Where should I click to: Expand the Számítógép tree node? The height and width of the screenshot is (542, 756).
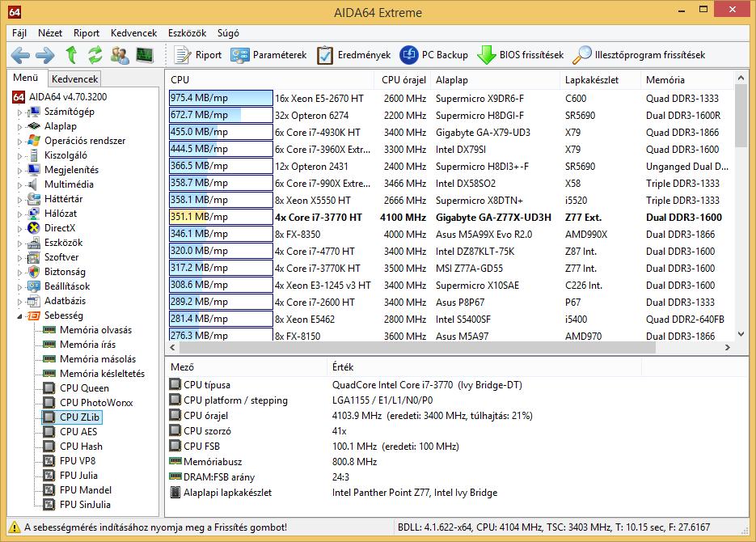[19, 112]
